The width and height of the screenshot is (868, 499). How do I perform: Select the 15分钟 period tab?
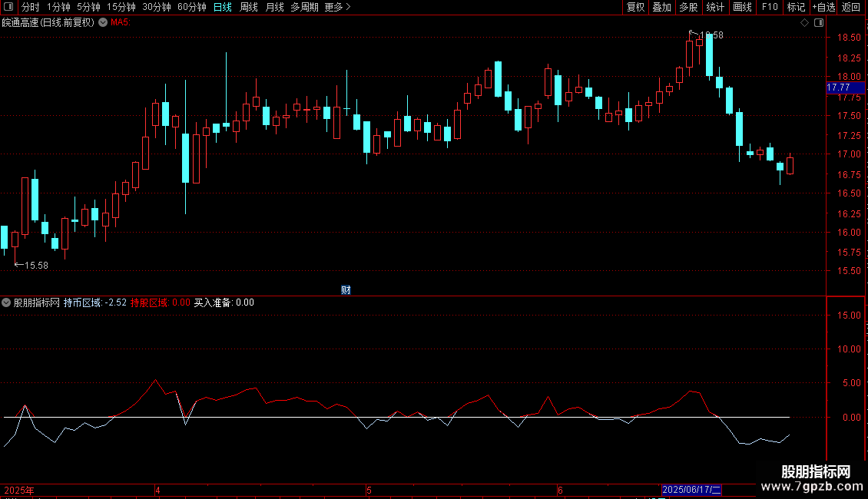[x=121, y=7]
